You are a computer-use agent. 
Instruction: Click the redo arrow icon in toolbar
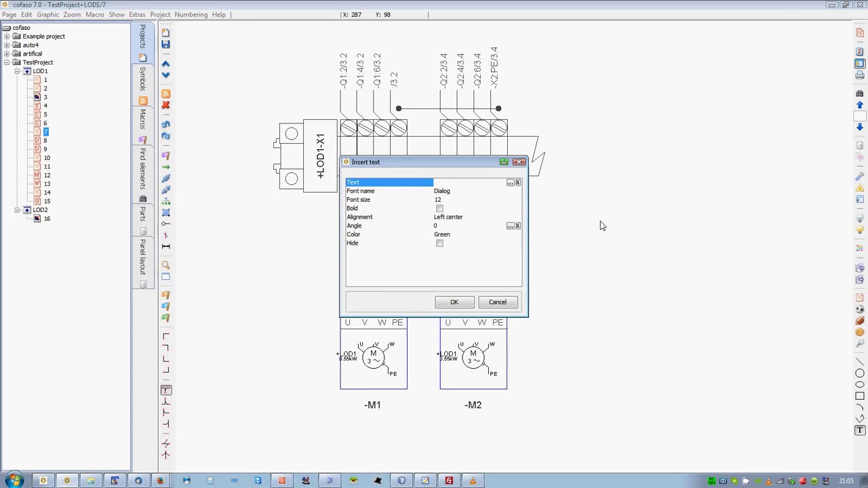coord(165,136)
